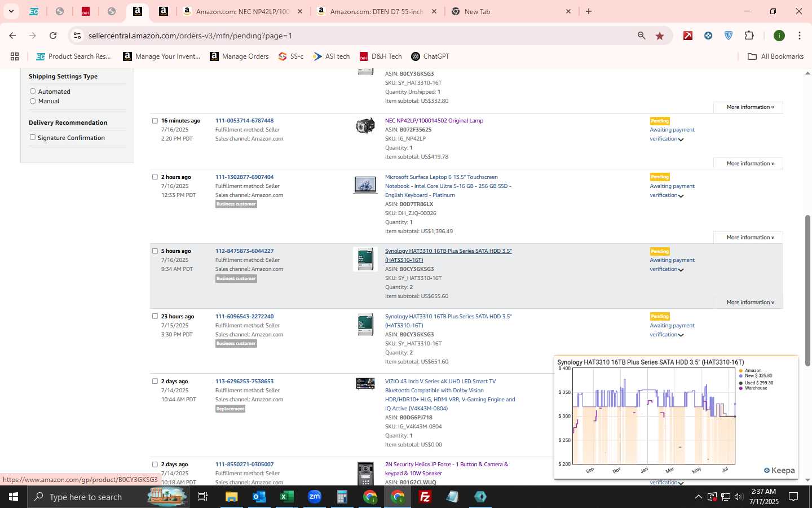This screenshot has width=812, height=508.
Task: Open order 111-0053714-6787448
Action: [x=244, y=120]
